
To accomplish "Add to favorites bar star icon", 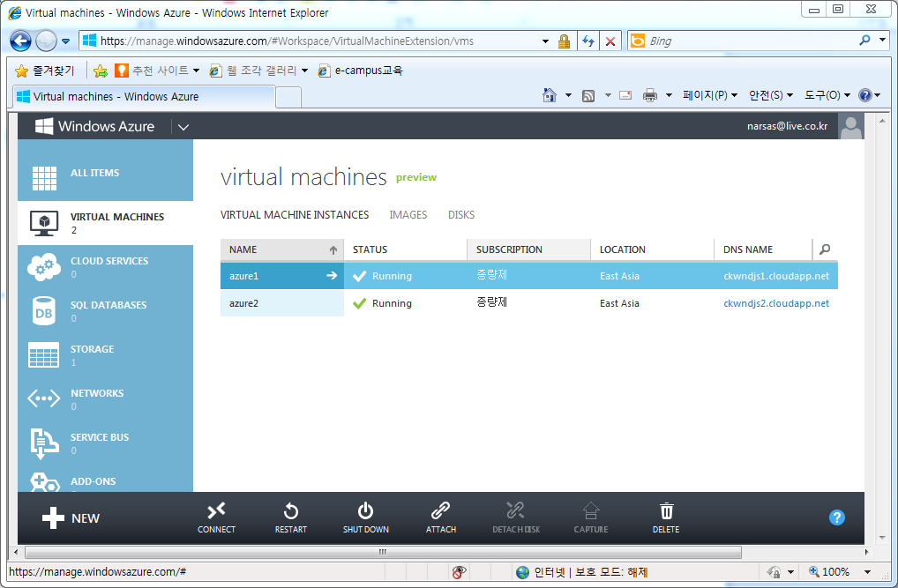I will [x=101, y=71].
